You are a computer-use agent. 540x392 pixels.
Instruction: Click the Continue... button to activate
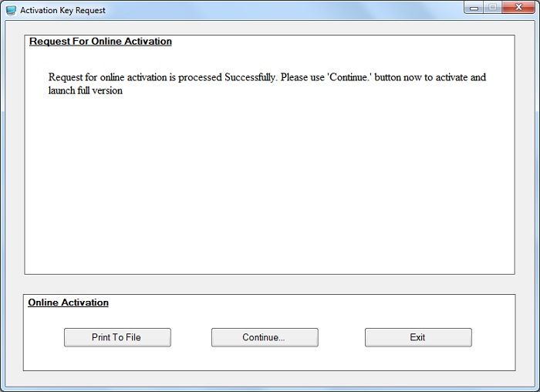(264, 337)
